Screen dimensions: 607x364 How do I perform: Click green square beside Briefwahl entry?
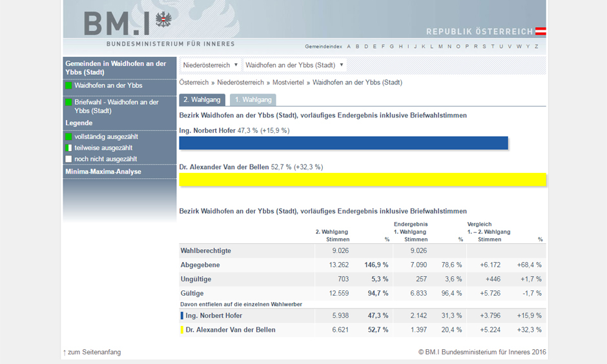68,103
